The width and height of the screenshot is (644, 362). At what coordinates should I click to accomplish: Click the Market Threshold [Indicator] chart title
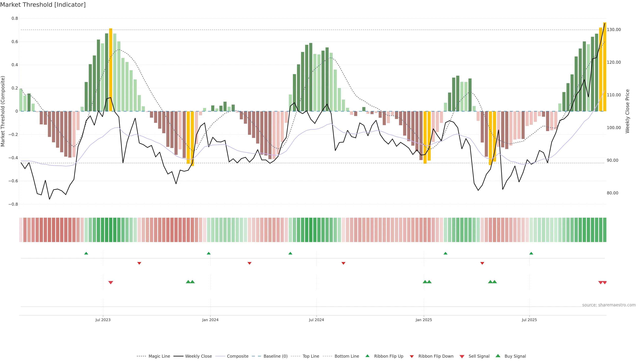pos(43,5)
